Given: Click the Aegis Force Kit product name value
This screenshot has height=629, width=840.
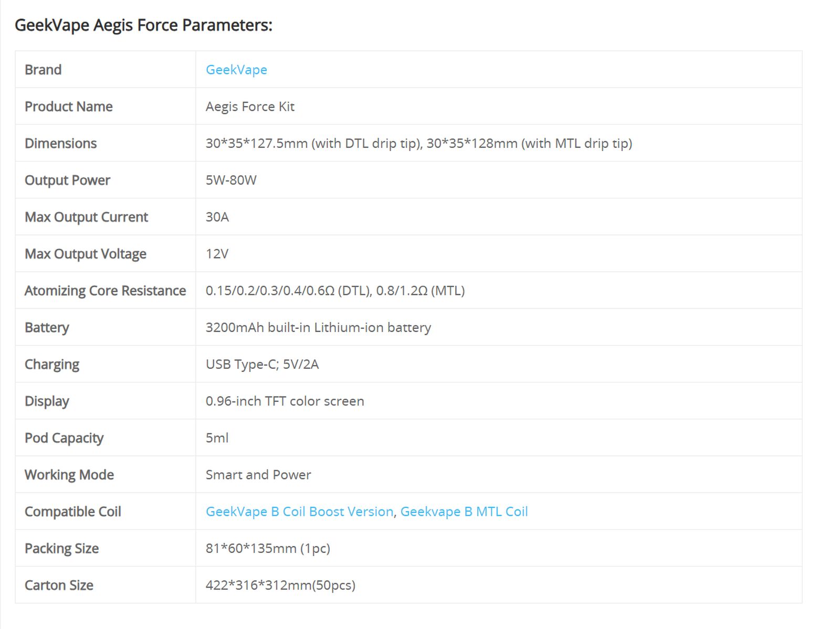Looking at the screenshot, I should click(x=250, y=106).
